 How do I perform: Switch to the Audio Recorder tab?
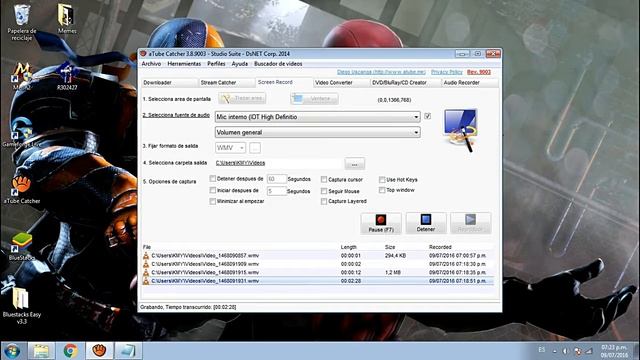tap(470, 82)
